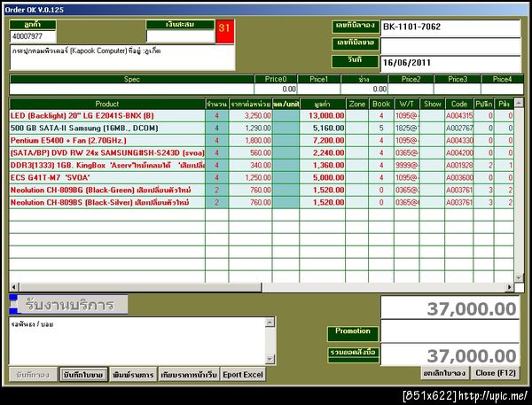Click the Show column header
This screenshot has width=532, height=405.
pyautogui.click(x=433, y=104)
